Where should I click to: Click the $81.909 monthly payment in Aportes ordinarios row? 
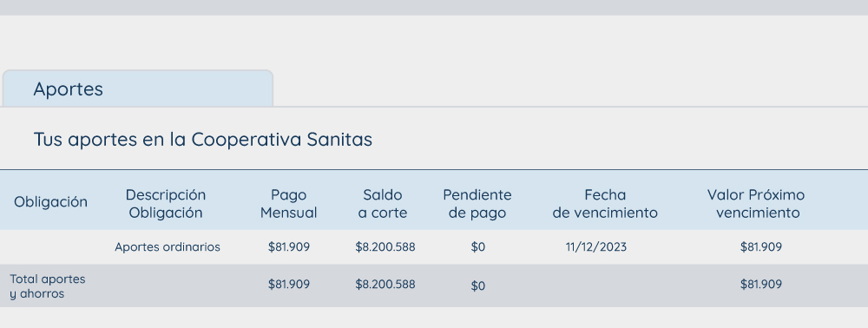pos(289,247)
